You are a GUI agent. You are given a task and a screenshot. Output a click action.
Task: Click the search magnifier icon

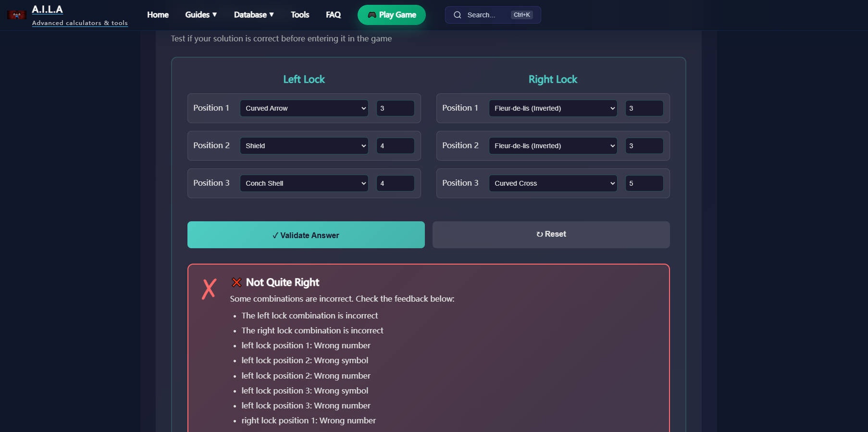[x=458, y=15]
